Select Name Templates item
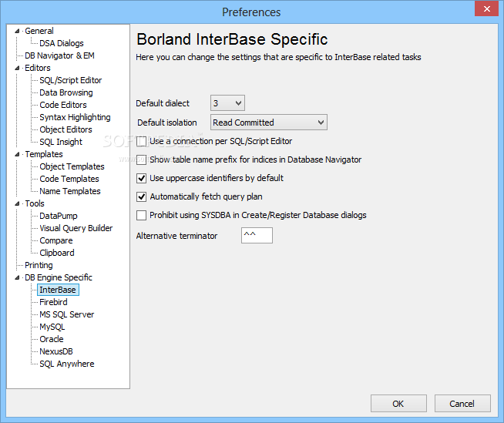The image size is (504, 423). click(x=70, y=191)
